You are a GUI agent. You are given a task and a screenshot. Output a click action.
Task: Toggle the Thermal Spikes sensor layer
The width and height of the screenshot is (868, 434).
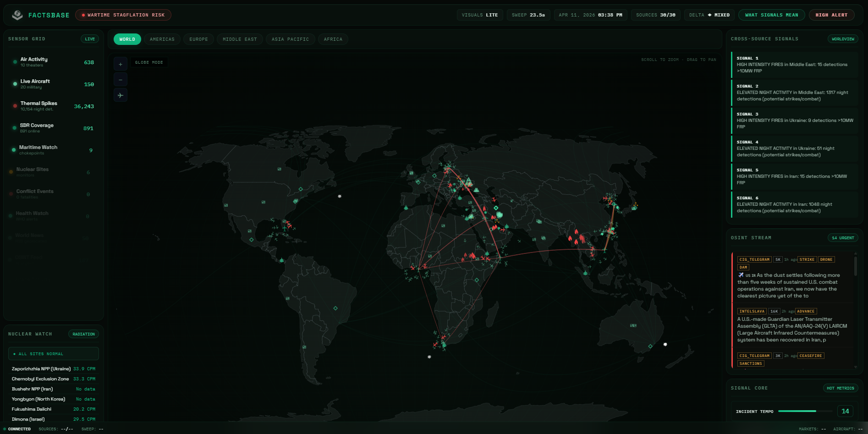point(53,106)
